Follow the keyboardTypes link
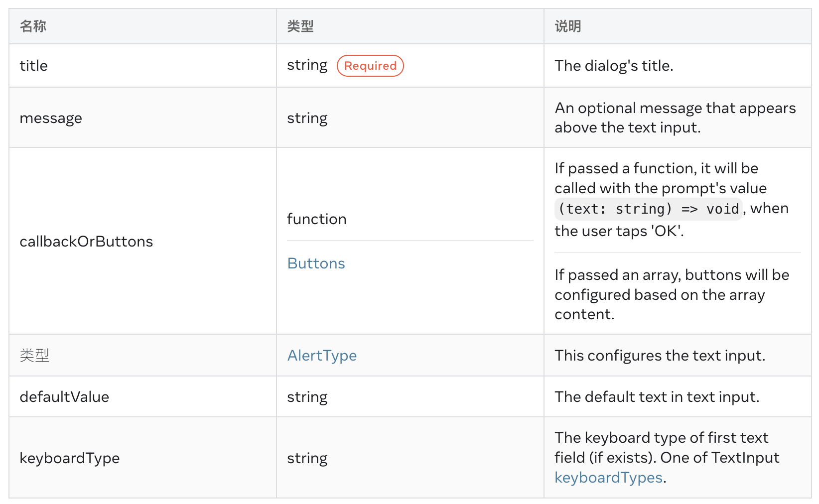 608,478
